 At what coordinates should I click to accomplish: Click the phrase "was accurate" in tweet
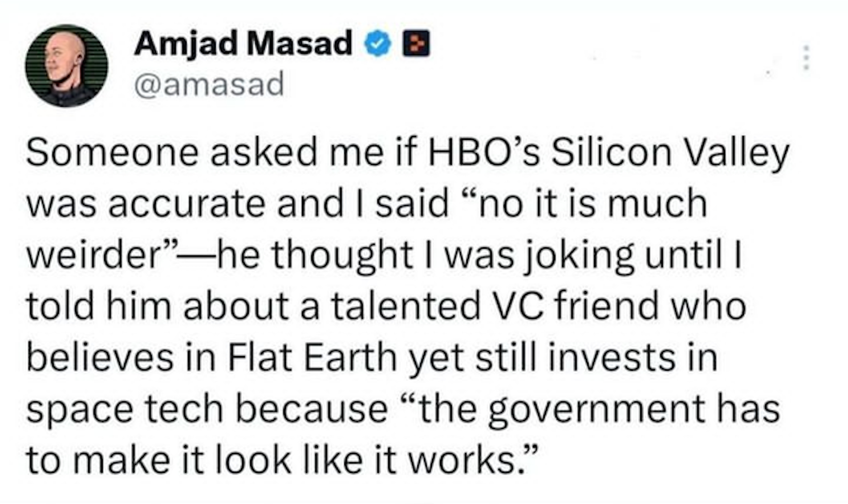pos(145,204)
